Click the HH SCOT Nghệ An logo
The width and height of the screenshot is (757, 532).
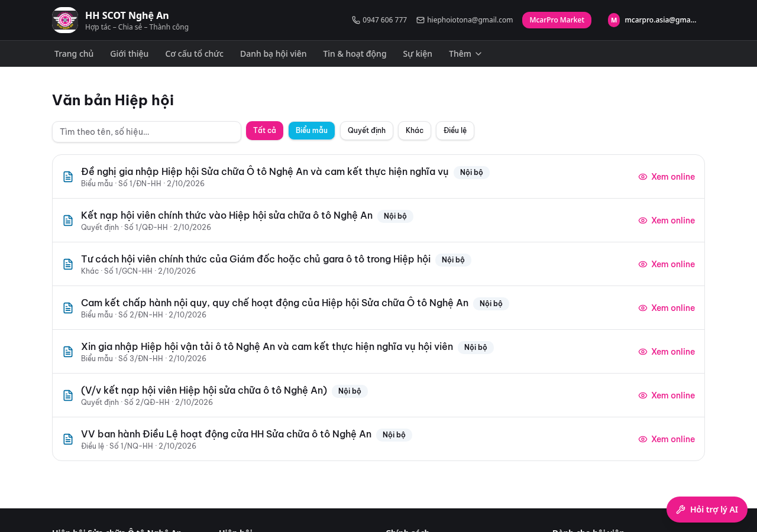pyautogui.click(x=65, y=20)
